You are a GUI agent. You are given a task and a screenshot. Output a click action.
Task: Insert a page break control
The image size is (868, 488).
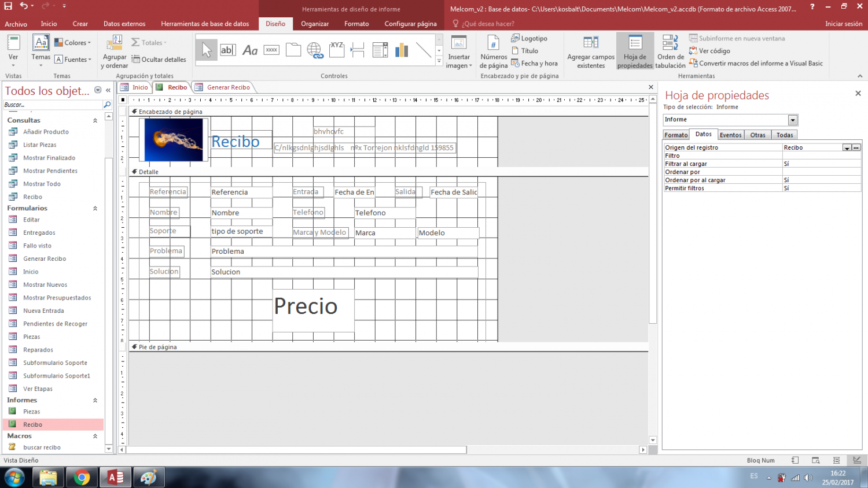(x=358, y=50)
